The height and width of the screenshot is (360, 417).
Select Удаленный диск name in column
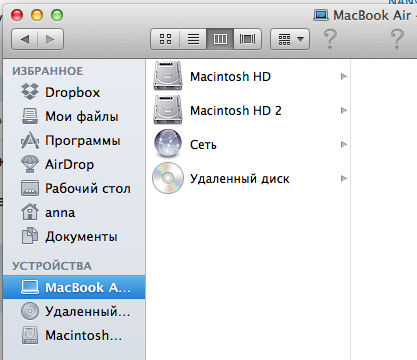click(x=240, y=179)
